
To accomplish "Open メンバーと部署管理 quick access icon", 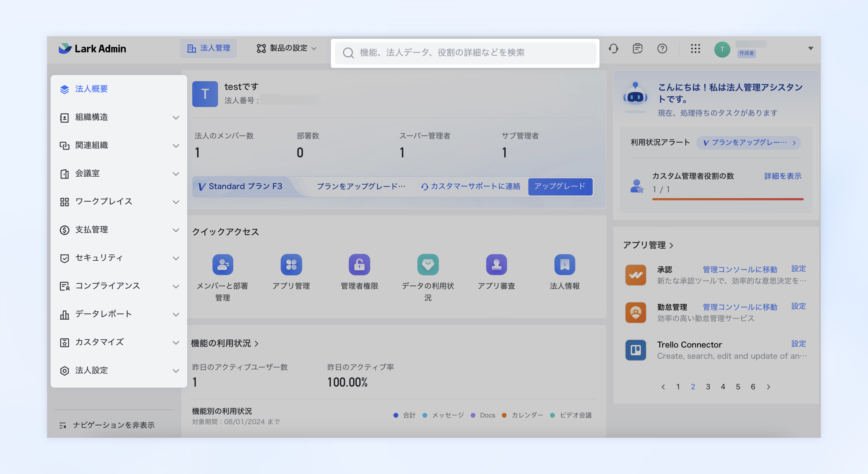I will pos(223,265).
